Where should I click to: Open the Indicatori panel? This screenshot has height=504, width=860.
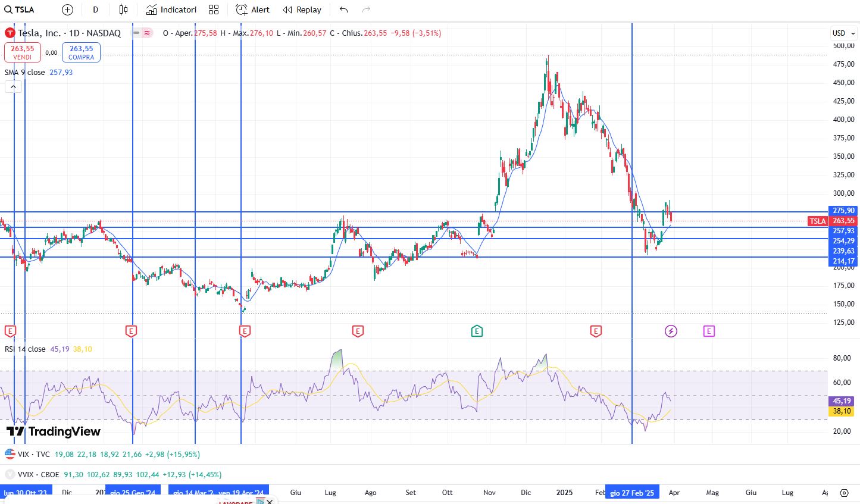(x=171, y=10)
